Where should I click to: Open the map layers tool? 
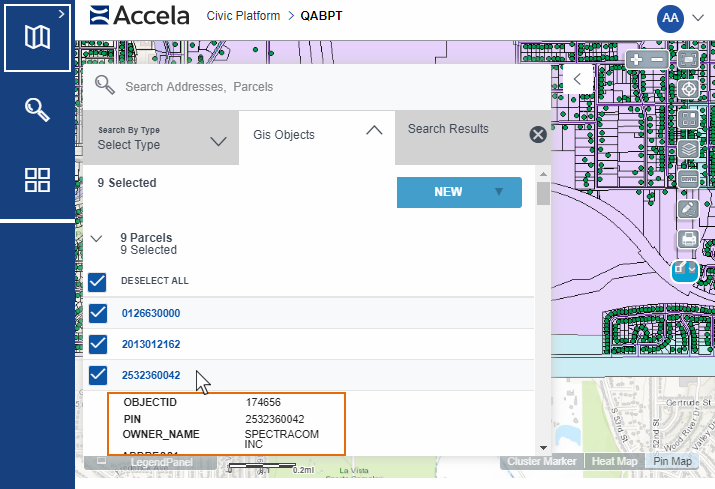(688, 149)
